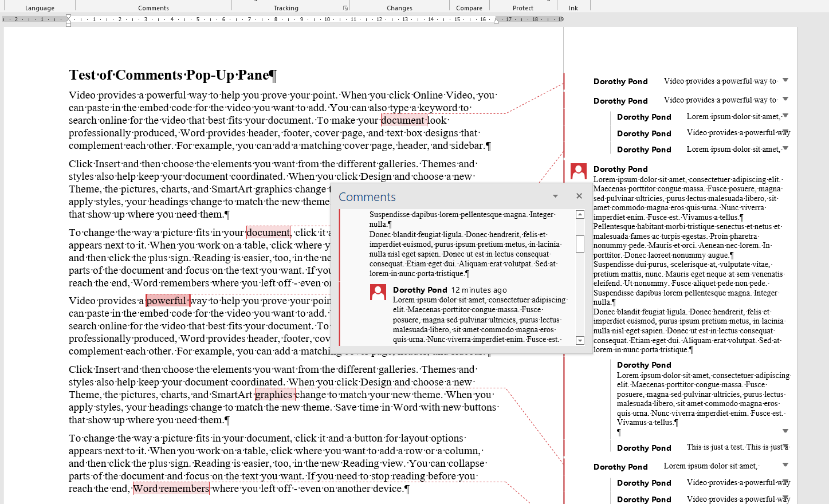
Task: Click the Comments pop-up scrollbar thumb
Action: 580,243
